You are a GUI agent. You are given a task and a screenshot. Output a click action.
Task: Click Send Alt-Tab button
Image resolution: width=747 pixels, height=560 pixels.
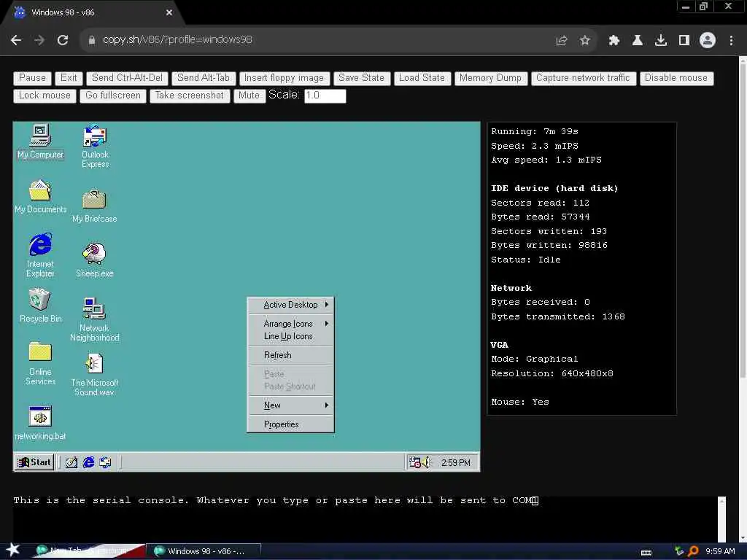coord(204,78)
